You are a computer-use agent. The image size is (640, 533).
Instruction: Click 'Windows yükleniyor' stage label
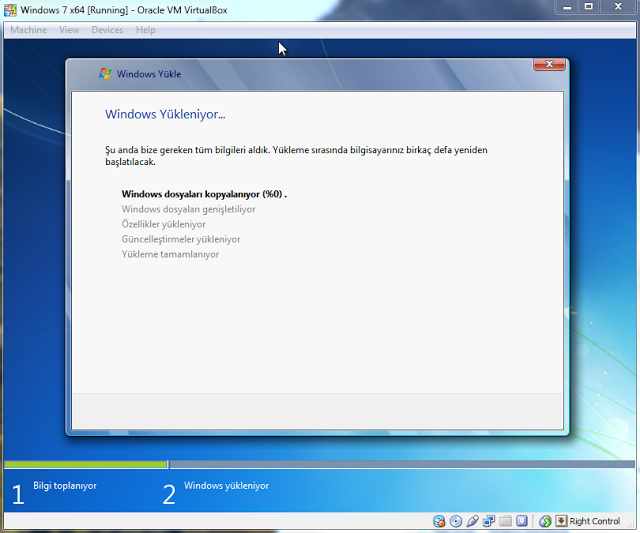pos(226,486)
